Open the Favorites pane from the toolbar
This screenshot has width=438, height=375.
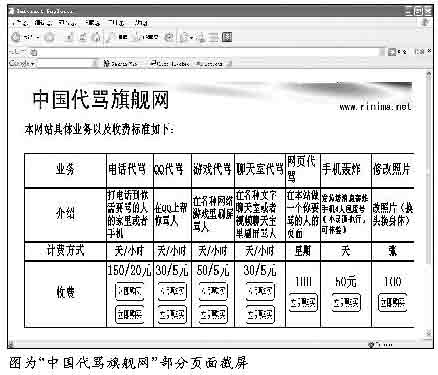[x=146, y=37]
